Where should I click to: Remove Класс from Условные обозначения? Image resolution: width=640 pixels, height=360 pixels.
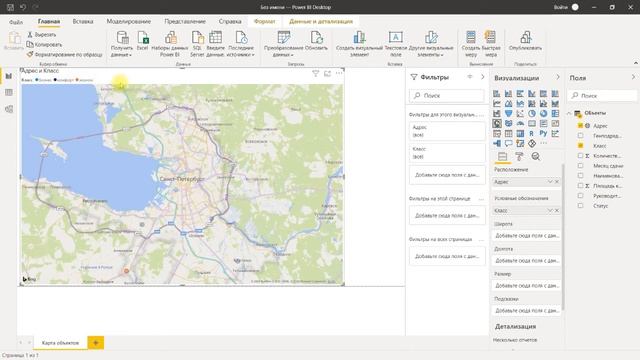(x=557, y=210)
